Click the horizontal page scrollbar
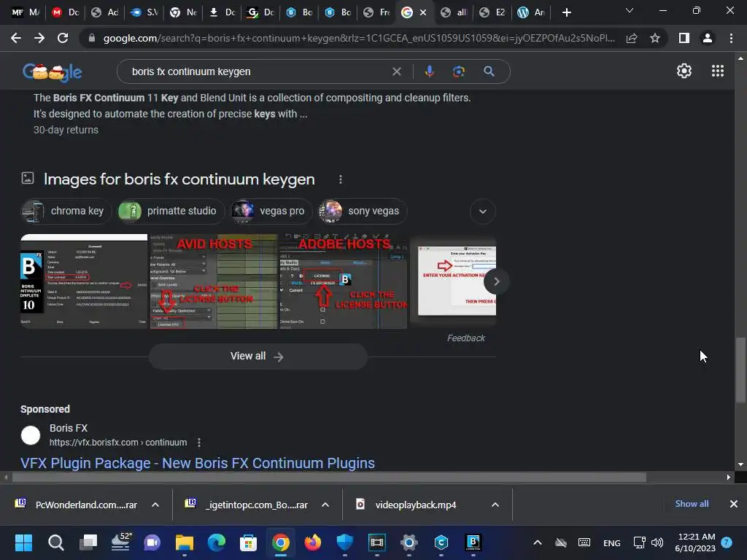The image size is (747, 560). 329,477
